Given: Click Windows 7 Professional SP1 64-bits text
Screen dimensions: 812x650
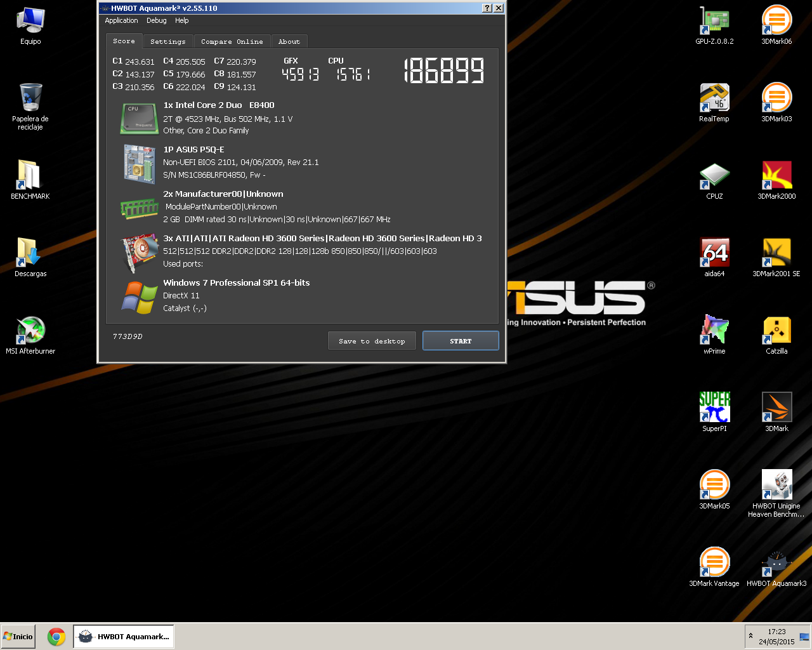Looking at the screenshot, I should [237, 283].
